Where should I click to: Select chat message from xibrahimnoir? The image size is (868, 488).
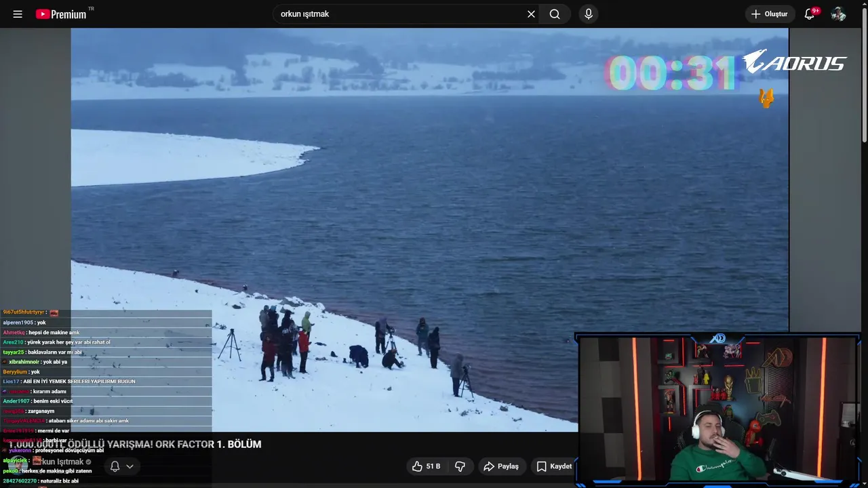click(35, 362)
